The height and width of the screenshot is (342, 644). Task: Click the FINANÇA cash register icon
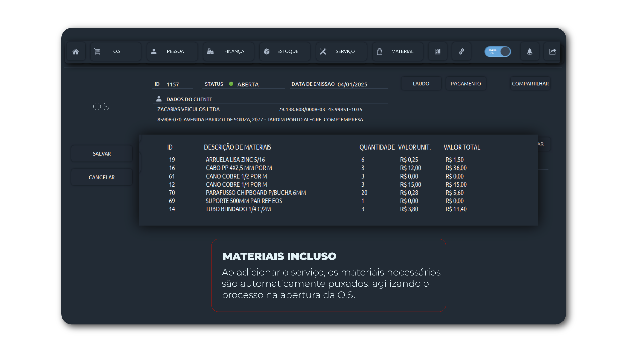pos(210,52)
